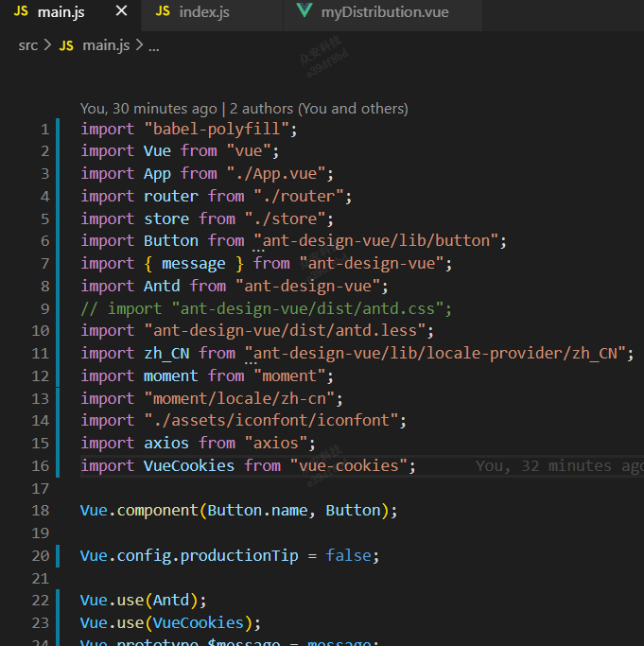Image resolution: width=644 pixels, height=646 pixels.
Task: Click the Antd identifier on line 8
Action: [x=162, y=286]
